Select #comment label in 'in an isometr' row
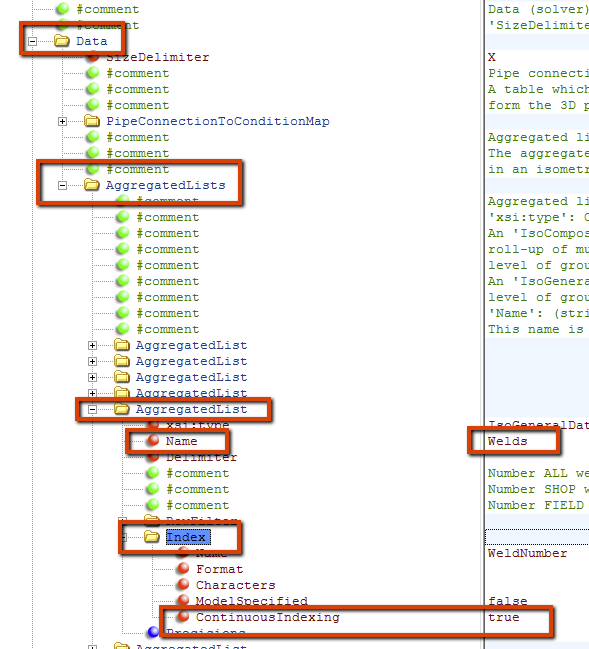Image resolution: width=589 pixels, height=649 pixels. tap(138, 169)
